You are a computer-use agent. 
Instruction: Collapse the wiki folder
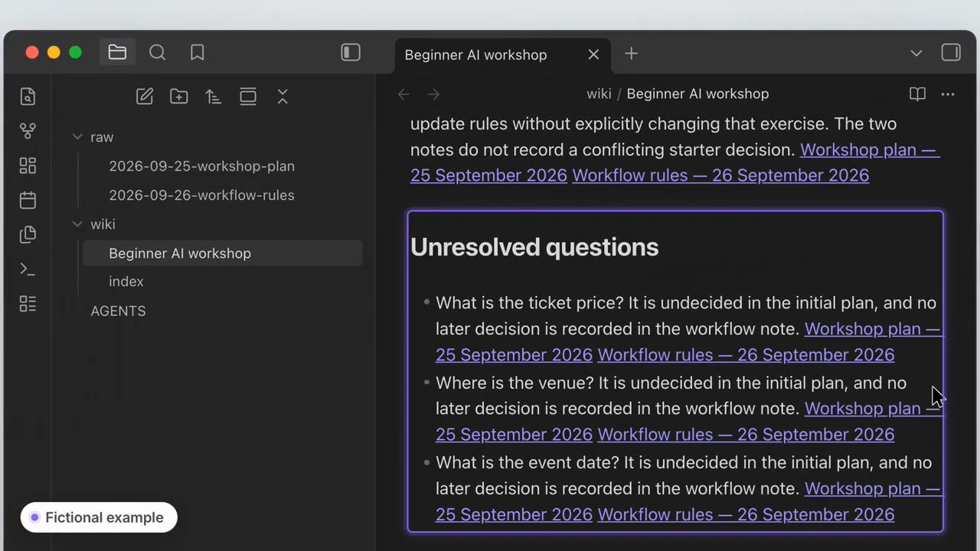click(x=77, y=224)
